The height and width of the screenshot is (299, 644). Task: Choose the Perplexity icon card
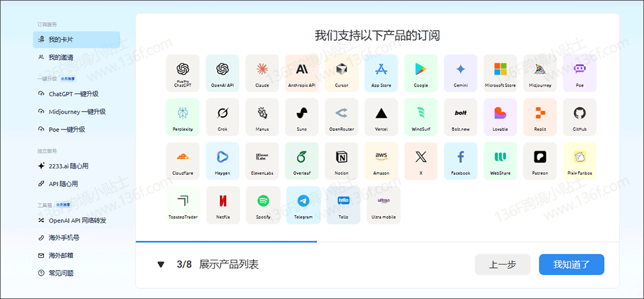[x=183, y=117]
